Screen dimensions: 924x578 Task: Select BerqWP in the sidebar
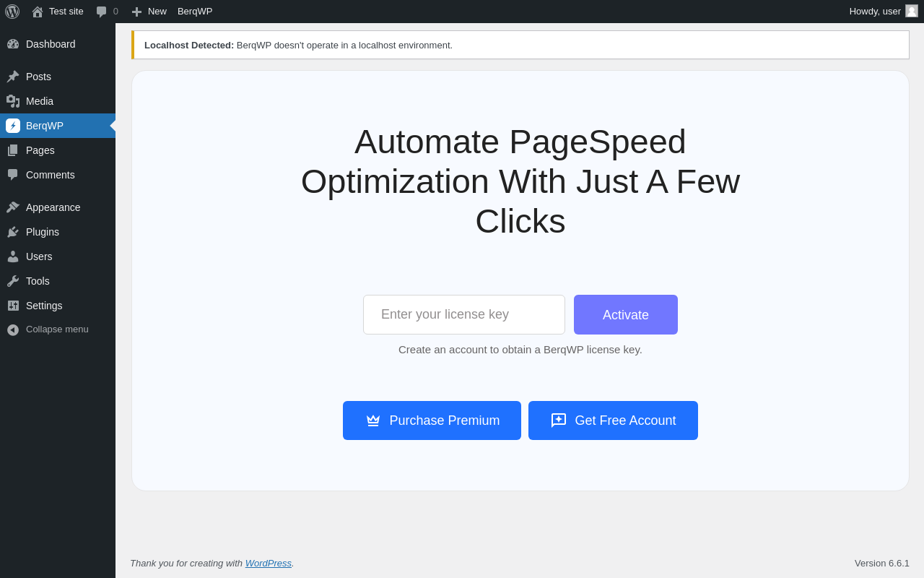point(58,126)
